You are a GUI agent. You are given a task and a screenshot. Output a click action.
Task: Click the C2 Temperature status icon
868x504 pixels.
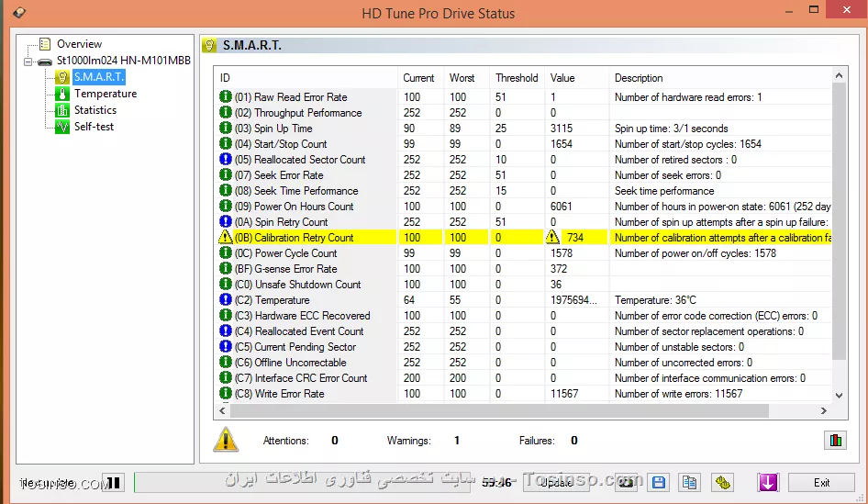[x=226, y=299]
